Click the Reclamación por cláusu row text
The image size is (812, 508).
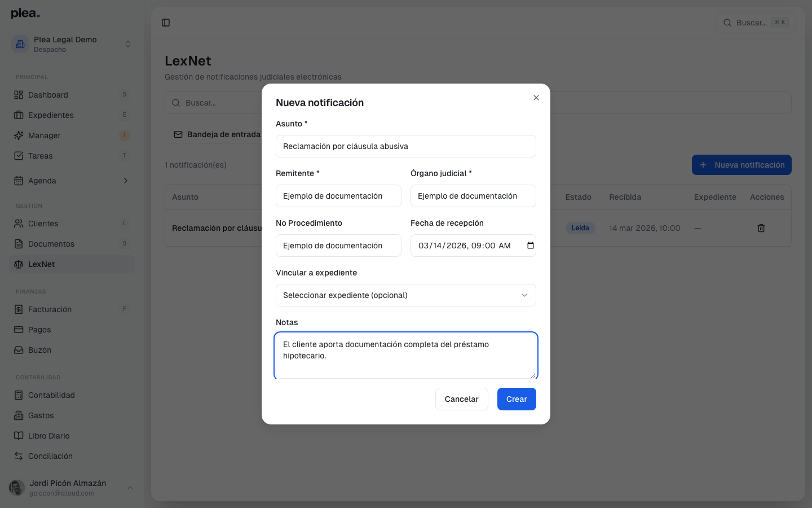point(217,228)
